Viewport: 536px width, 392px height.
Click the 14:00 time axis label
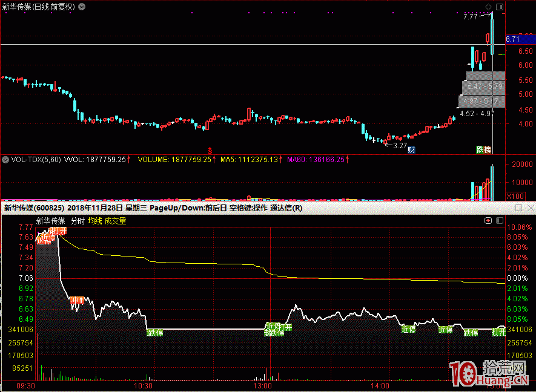[x=380, y=386]
